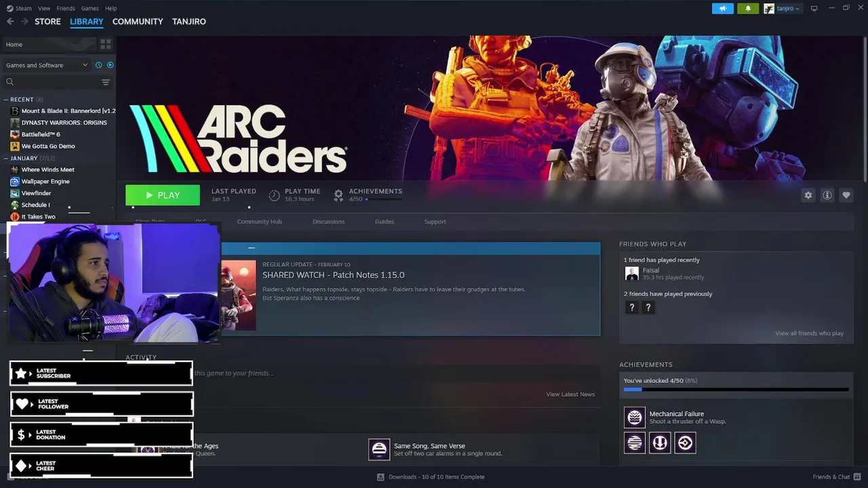
Task: Click the forward navigation arrow
Action: 24,22
